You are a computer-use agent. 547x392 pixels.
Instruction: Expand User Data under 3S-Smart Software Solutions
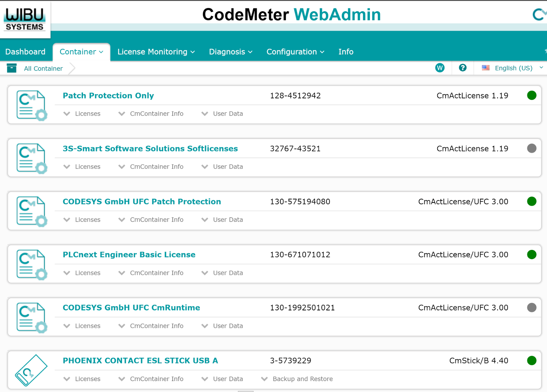[222, 167]
